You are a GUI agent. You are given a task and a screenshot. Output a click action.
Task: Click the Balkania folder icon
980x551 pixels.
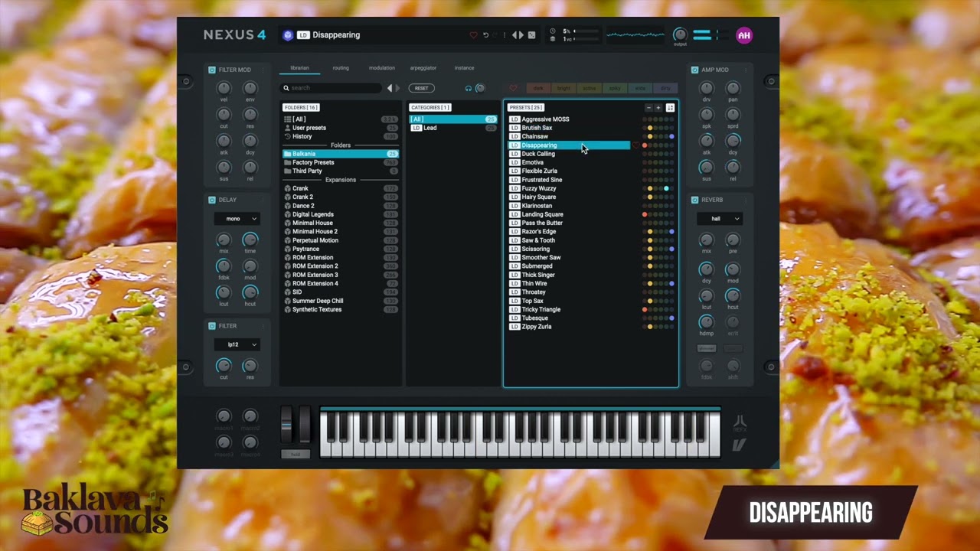[x=287, y=154]
